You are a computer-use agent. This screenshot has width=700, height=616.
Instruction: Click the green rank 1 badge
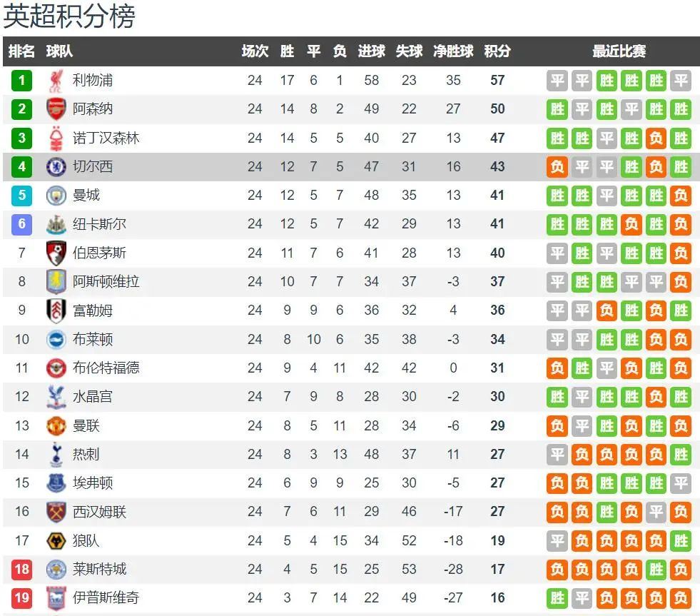pyautogui.click(x=21, y=81)
